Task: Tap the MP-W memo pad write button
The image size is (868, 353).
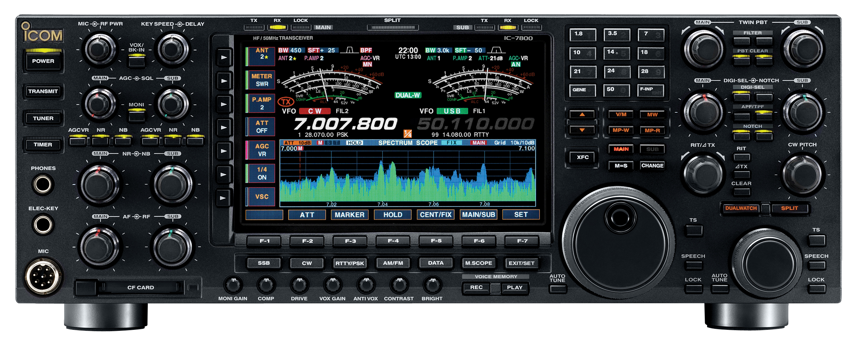Action: point(621,131)
